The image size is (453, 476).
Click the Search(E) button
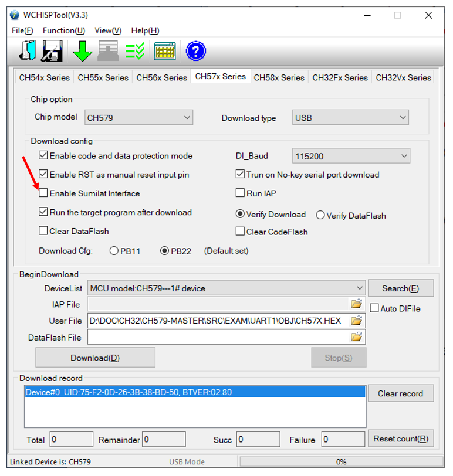pyautogui.click(x=401, y=288)
